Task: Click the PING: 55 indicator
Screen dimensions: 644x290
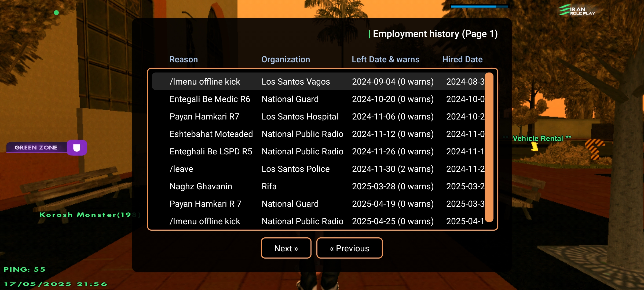Action: [24, 269]
